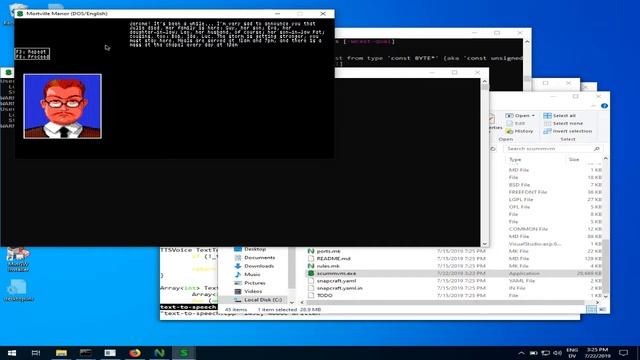The width and height of the screenshot is (640, 360).
Task: Open the command prompt taskbar icon
Action: click(x=86, y=353)
